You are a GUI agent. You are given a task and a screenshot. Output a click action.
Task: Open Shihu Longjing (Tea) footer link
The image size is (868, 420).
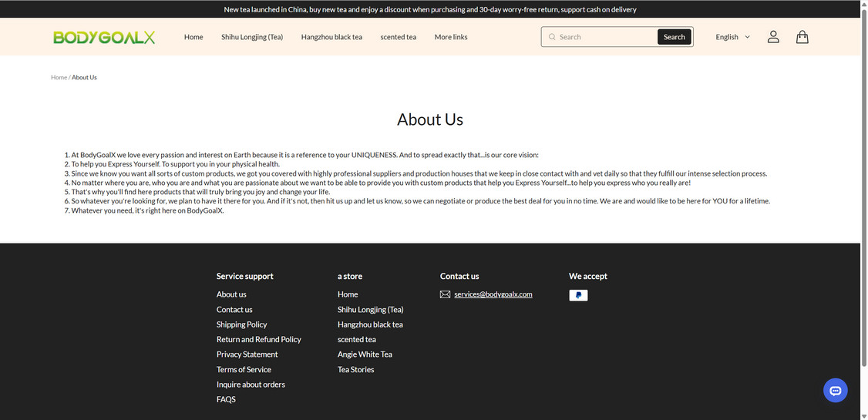pyautogui.click(x=371, y=309)
